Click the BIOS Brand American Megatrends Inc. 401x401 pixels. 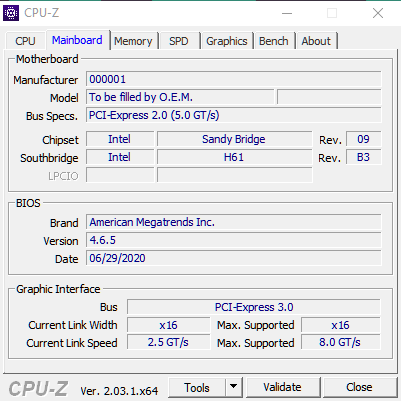[x=234, y=222]
